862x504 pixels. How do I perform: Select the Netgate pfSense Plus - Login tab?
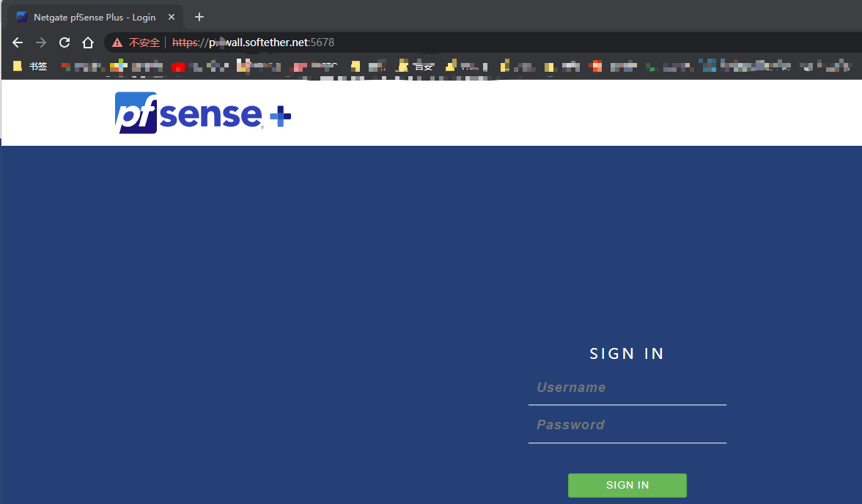click(94, 17)
